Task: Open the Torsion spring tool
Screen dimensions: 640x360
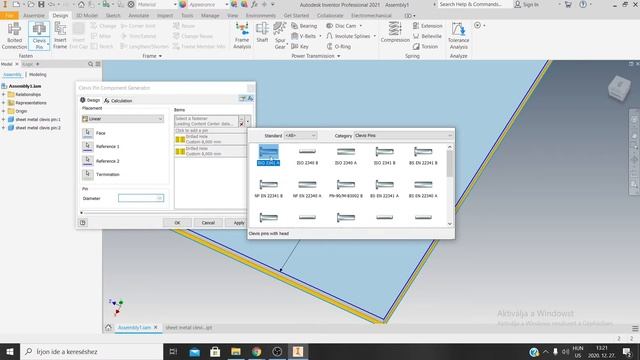Action: (425, 47)
